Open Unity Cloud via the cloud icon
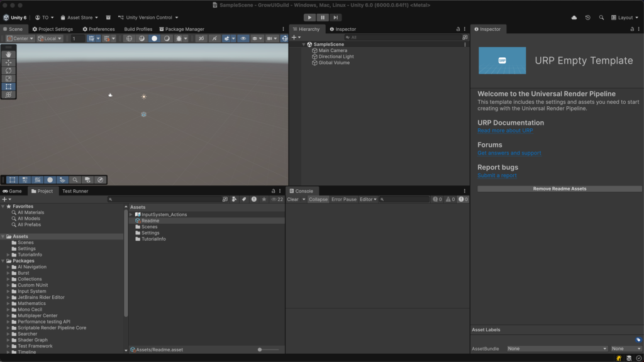 click(574, 18)
